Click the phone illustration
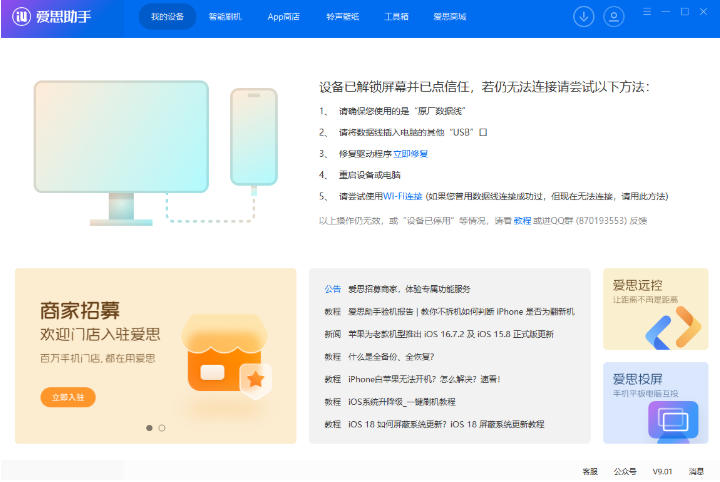The width and height of the screenshot is (720, 482). coord(254,137)
